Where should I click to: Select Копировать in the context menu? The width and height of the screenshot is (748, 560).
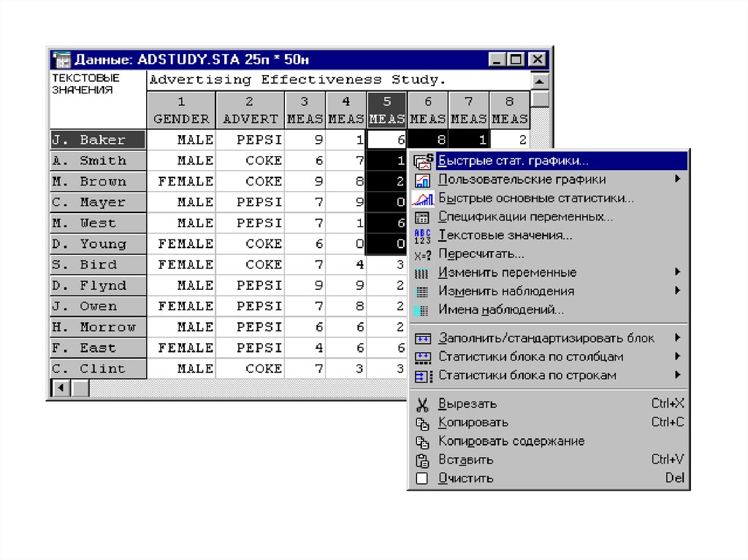473,423
